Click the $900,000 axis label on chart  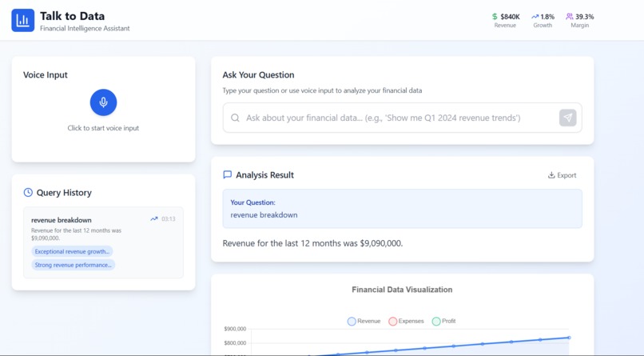coord(235,329)
